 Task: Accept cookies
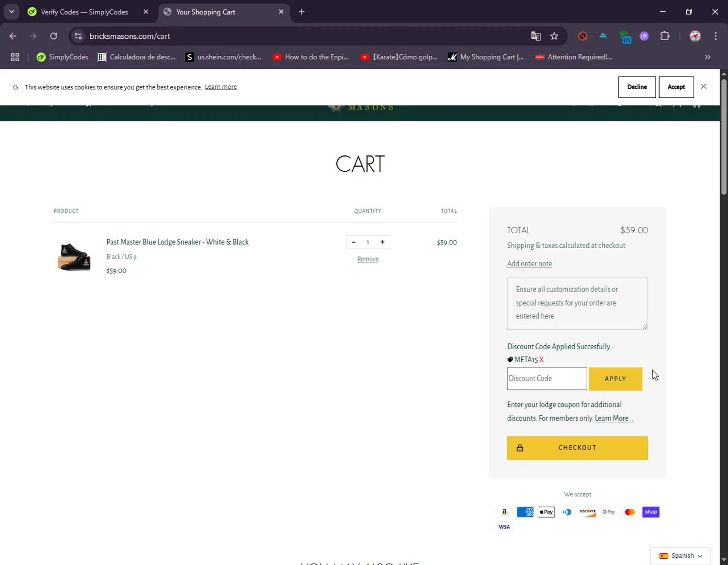pyautogui.click(x=676, y=87)
